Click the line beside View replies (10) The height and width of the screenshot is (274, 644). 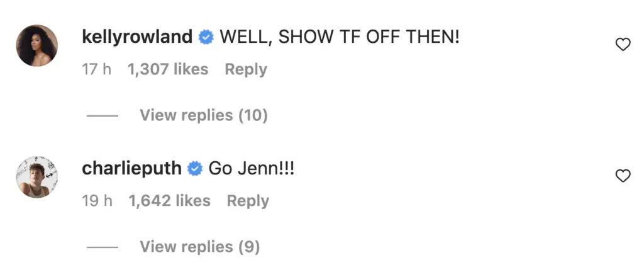pos(103,116)
